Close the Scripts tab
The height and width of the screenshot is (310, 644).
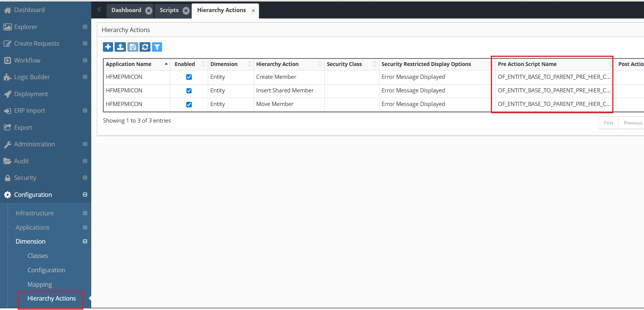click(x=186, y=11)
